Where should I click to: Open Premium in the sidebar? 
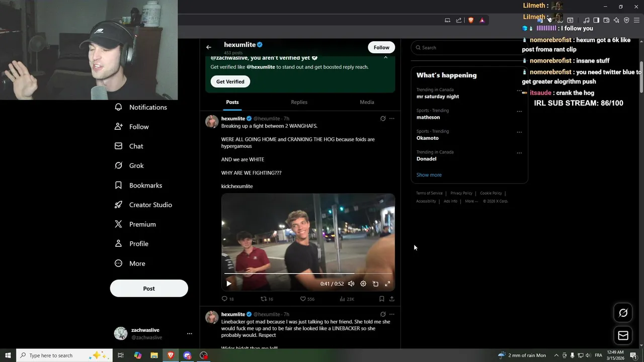click(x=135, y=224)
